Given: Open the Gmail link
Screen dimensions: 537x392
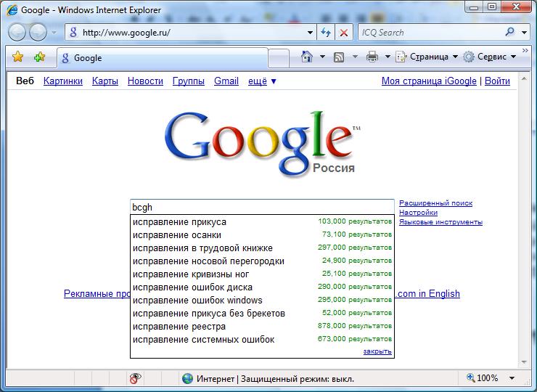Looking at the screenshot, I should (226, 81).
